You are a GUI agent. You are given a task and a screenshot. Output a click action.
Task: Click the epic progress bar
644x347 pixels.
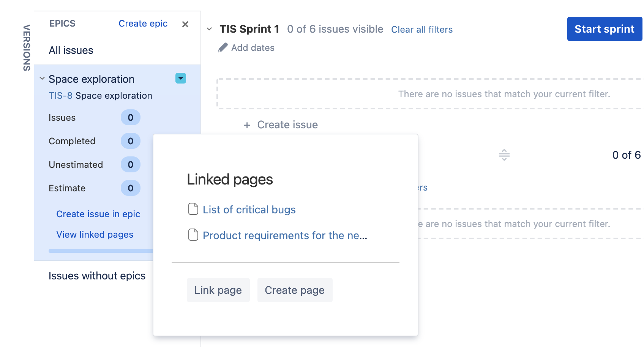[100, 251]
